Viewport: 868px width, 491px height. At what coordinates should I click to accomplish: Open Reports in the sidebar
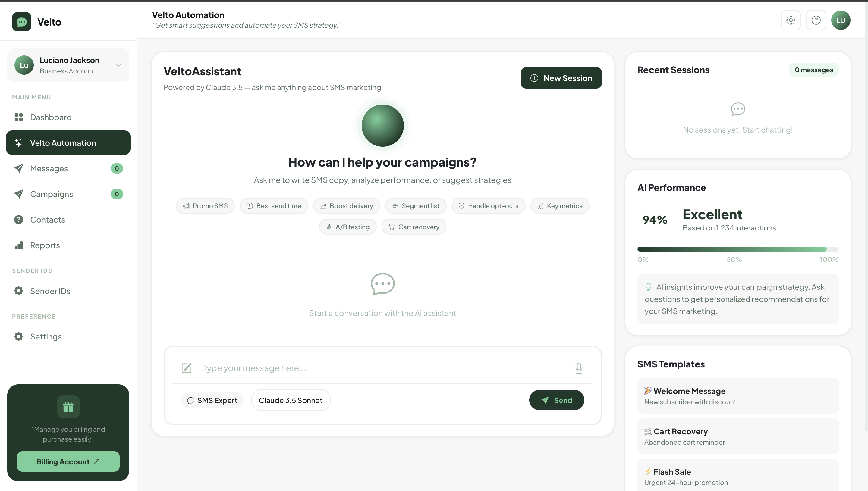point(68,245)
